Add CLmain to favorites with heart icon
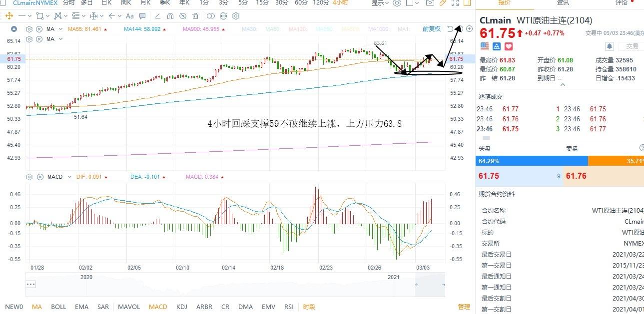644x314 pixels. tap(509, 46)
